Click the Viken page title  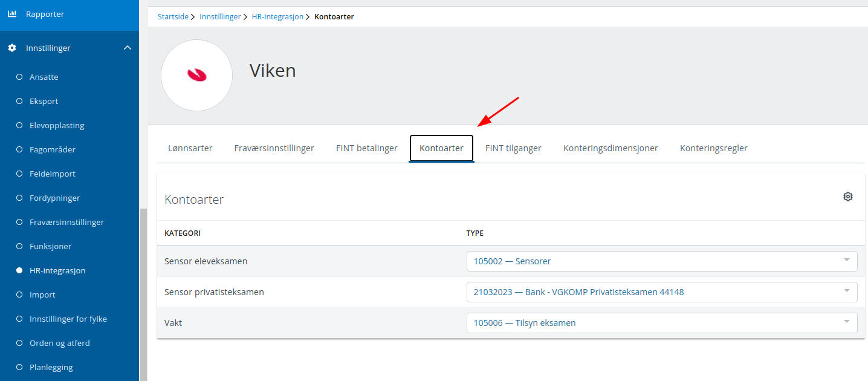273,71
